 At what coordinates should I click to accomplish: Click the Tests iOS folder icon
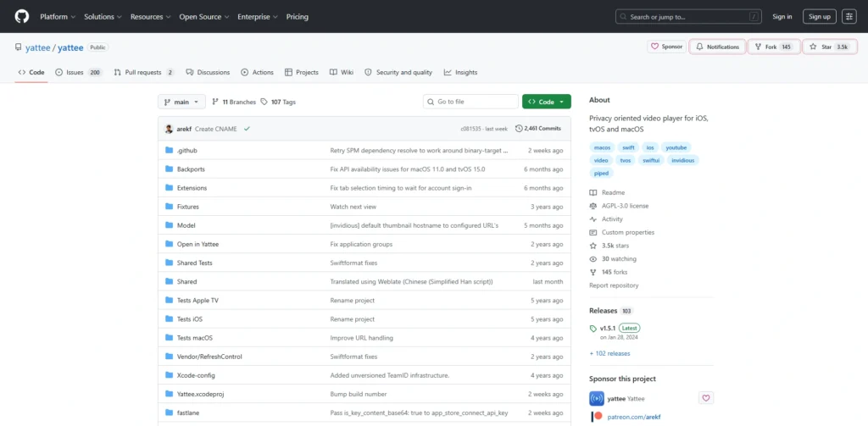pyautogui.click(x=170, y=318)
